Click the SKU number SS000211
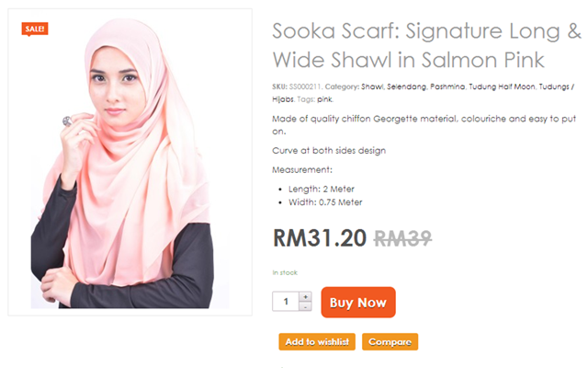588x368 pixels. [305, 86]
